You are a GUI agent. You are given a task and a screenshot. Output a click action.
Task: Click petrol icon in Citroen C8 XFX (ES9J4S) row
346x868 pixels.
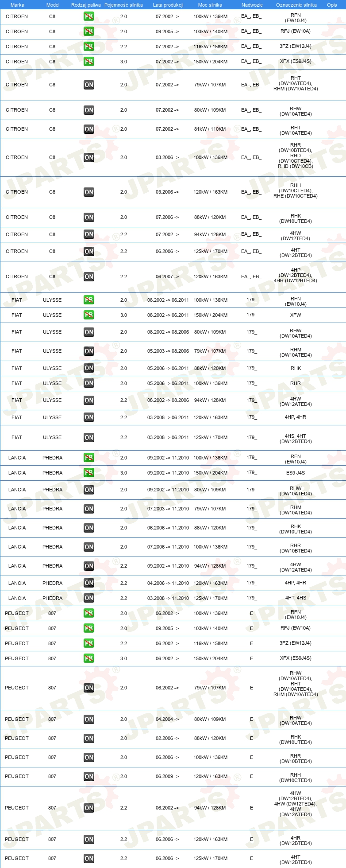click(89, 62)
